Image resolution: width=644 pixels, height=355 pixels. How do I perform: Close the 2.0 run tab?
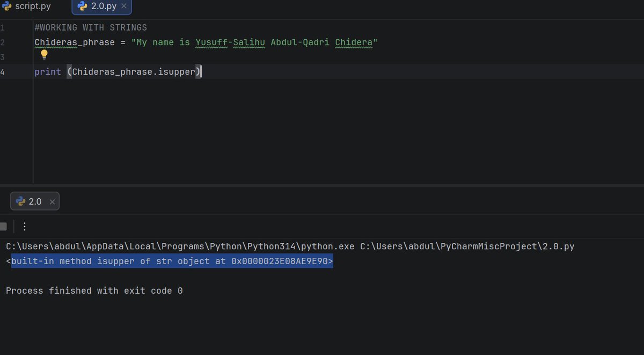tap(52, 202)
